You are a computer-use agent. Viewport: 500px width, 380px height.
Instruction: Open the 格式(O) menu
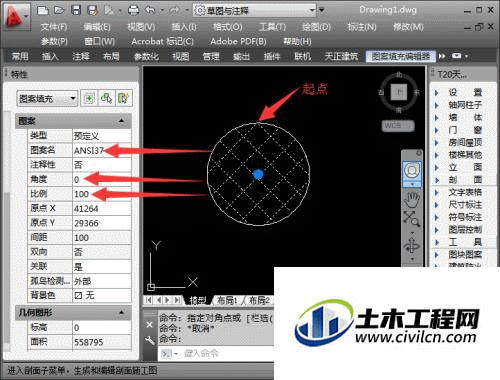(228, 27)
